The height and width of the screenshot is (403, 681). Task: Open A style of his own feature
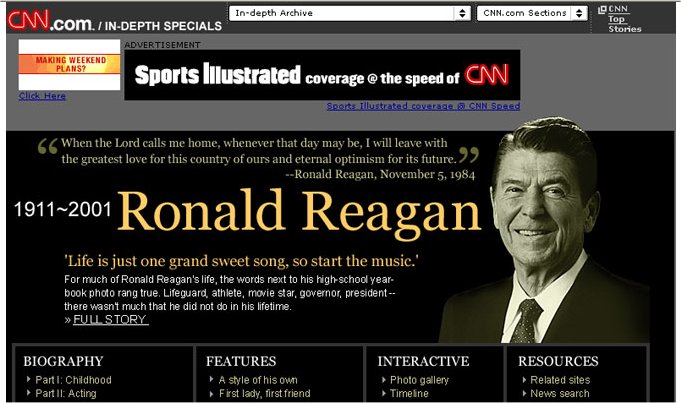(x=258, y=380)
